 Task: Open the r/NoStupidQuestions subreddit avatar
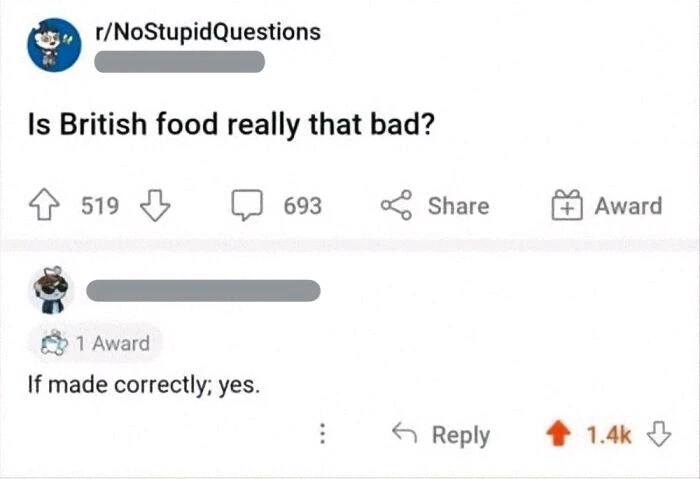coord(54,45)
